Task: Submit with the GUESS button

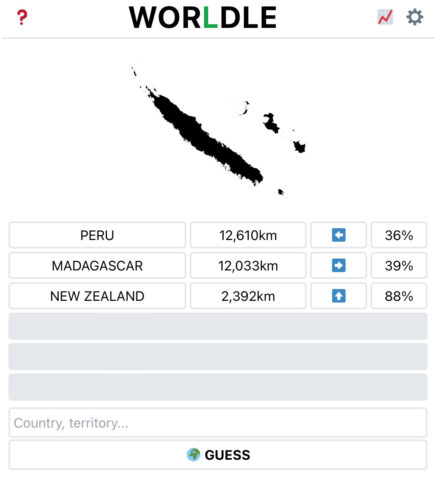Action: click(x=218, y=455)
